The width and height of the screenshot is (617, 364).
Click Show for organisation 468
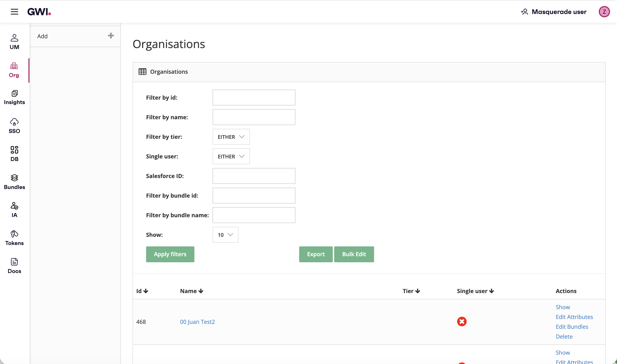point(563,307)
